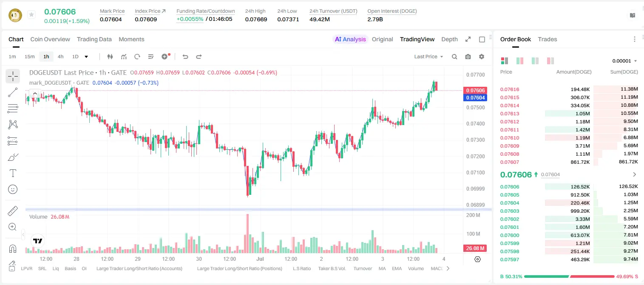This screenshot has width=644, height=285.
Task: Expand more timeframe options after 1D
Action: [86, 57]
